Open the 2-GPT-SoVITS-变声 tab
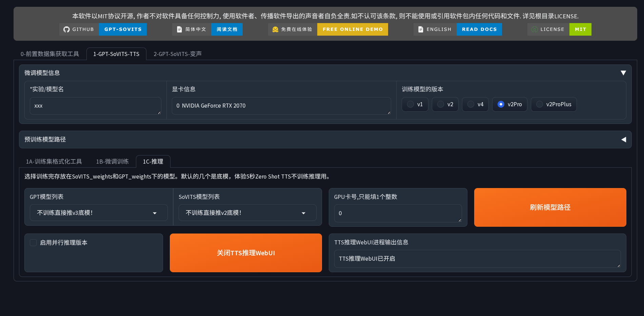Image resolution: width=644 pixels, height=316 pixels. 178,54
